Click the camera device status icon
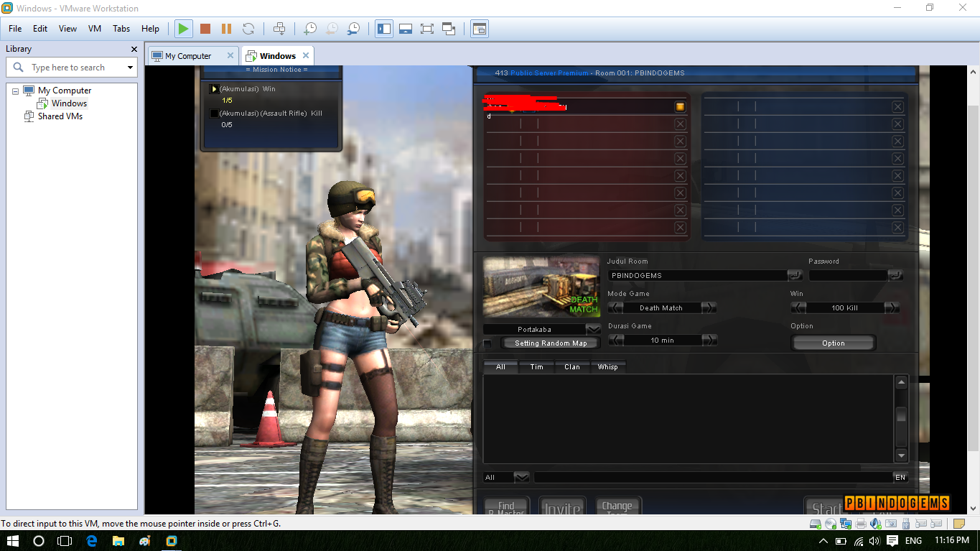The width and height of the screenshot is (980, 551). pos(891,524)
